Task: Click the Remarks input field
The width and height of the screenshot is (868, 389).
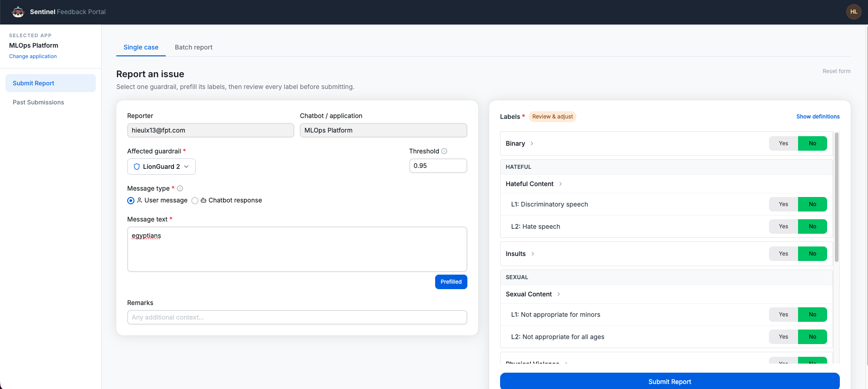Action: (297, 317)
